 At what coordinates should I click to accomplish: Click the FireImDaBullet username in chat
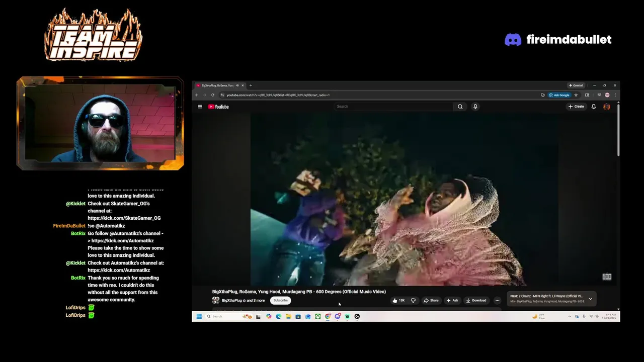[x=69, y=226]
